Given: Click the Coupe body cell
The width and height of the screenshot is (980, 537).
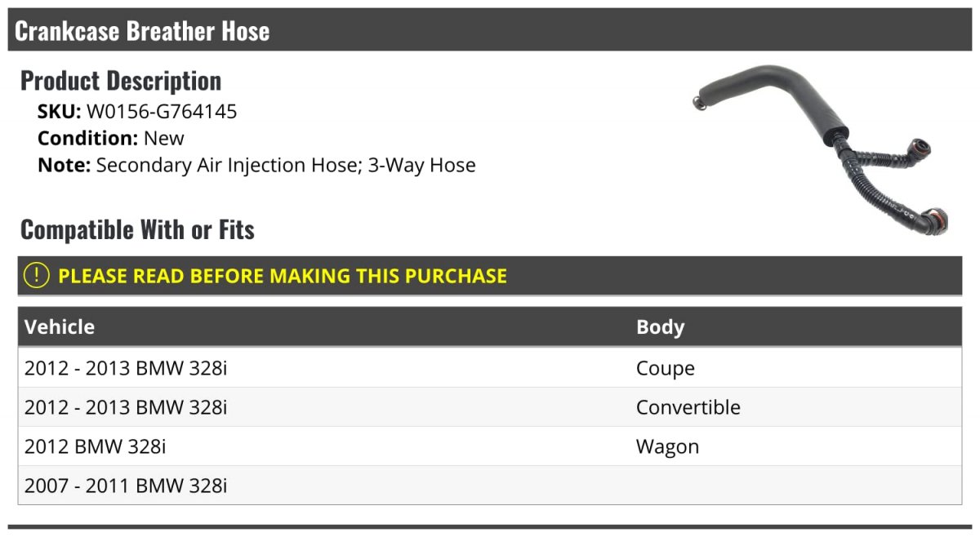Looking at the screenshot, I should (x=666, y=368).
